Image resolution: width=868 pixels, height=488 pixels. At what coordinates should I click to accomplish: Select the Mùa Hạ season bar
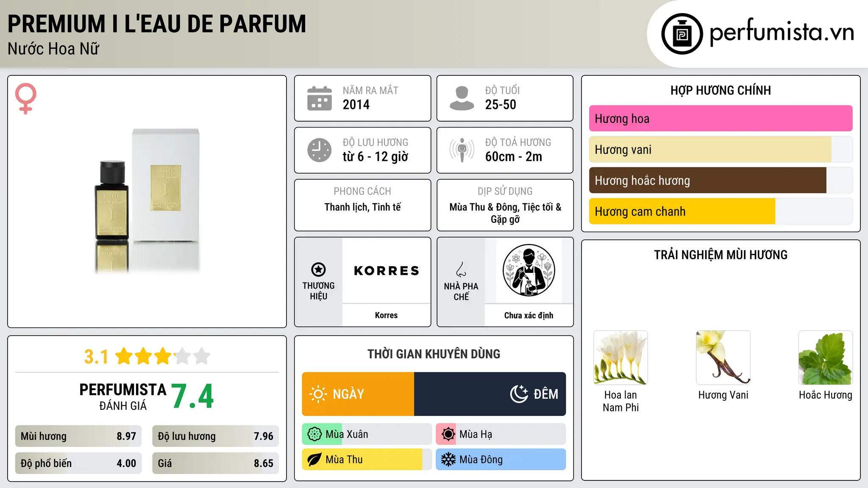click(501, 434)
